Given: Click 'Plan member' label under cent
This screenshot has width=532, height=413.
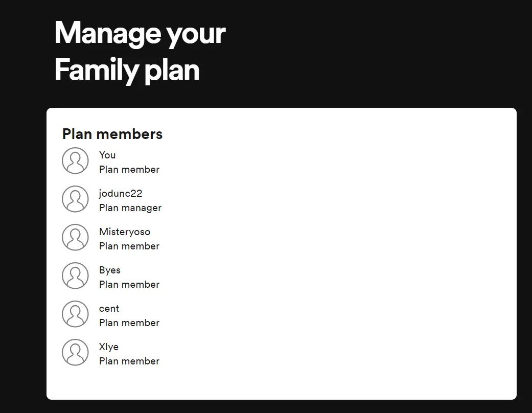Looking at the screenshot, I should coord(129,323).
